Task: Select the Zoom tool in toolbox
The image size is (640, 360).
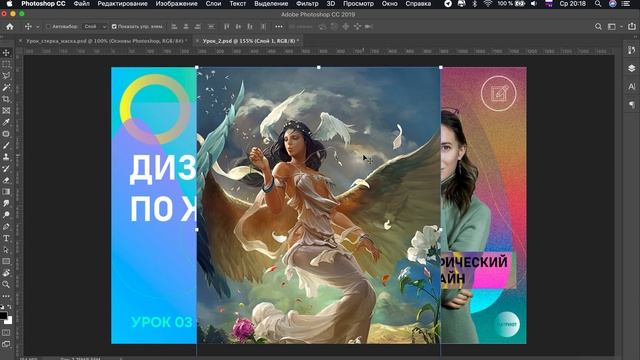Action: pos(6,284)
